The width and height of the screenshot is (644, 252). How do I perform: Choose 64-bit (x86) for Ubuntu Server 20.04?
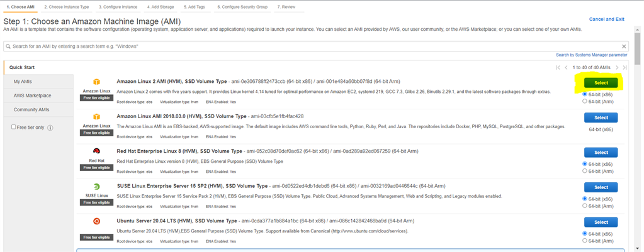pyautogui.click(x=585, y=234)
